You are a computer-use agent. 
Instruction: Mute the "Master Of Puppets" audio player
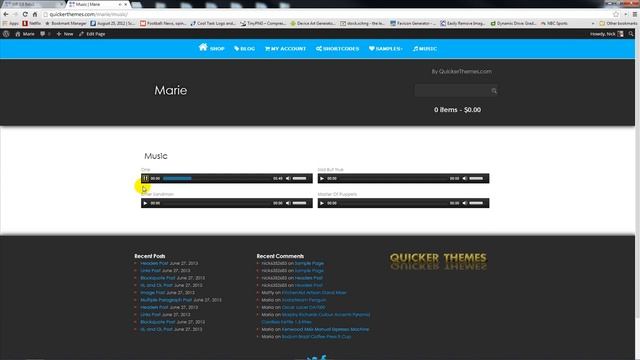(x=465, y=203)
